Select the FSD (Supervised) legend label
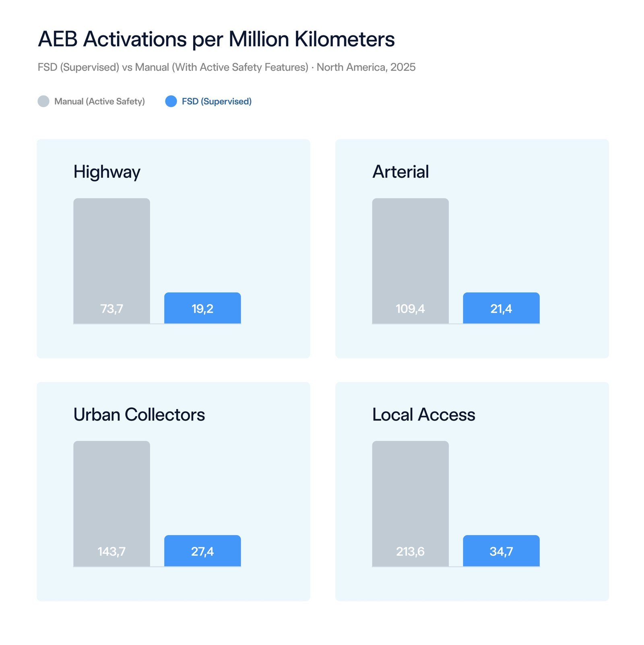 click(217, 101)
